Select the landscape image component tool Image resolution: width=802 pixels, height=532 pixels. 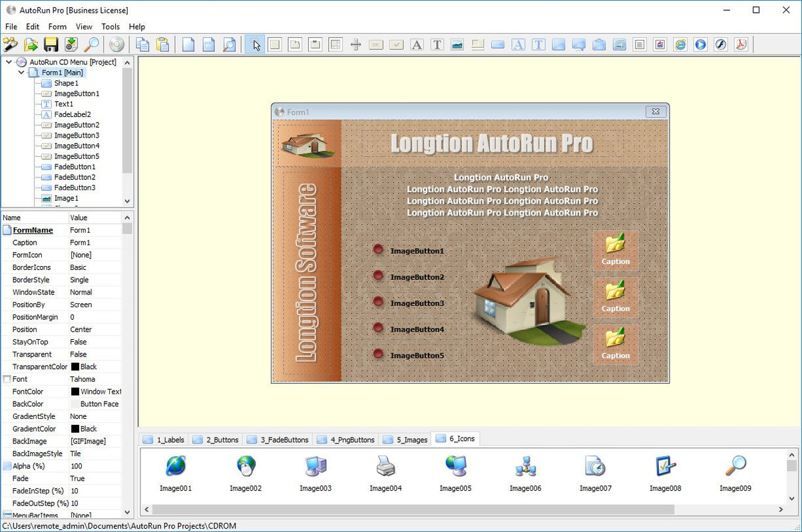point(457,45)
